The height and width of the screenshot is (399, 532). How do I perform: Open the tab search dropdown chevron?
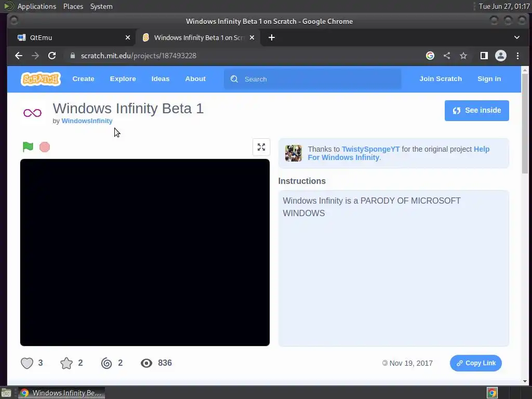(x=517, y=37)
